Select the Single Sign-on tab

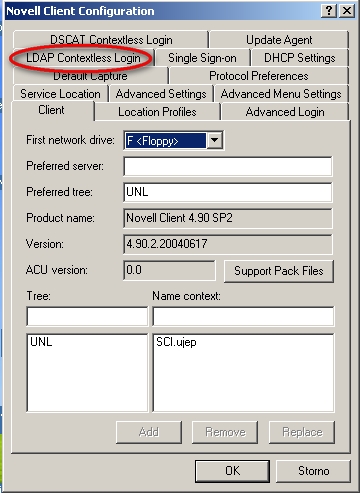pos(202,58)
